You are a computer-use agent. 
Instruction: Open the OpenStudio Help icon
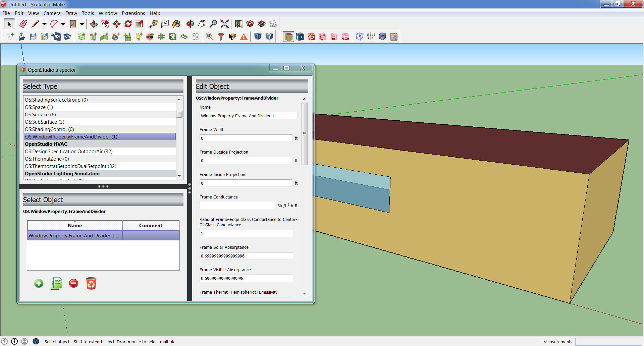point(269,37)
